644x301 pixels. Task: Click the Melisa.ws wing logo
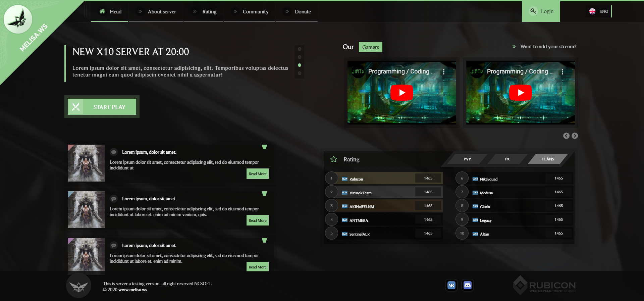(x=18, y=19)
